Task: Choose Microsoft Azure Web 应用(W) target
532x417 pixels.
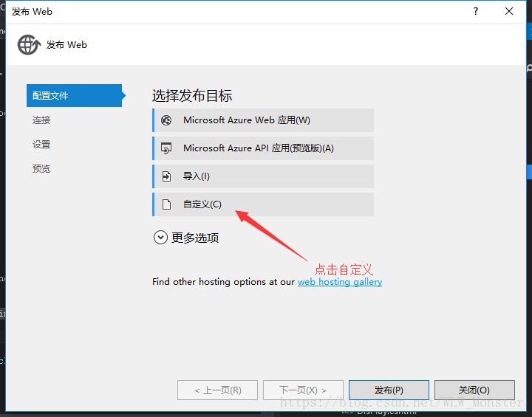Action: coord(263,120)
